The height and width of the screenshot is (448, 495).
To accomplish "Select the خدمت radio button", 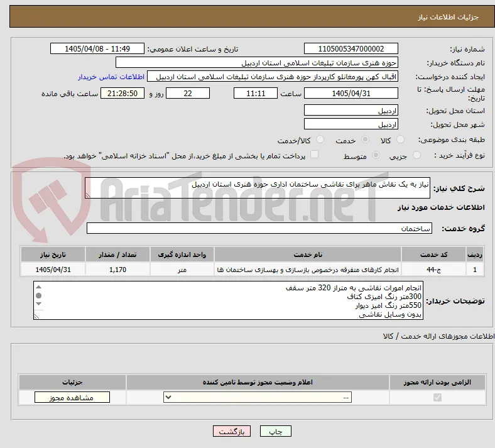I will click(365, 139).
